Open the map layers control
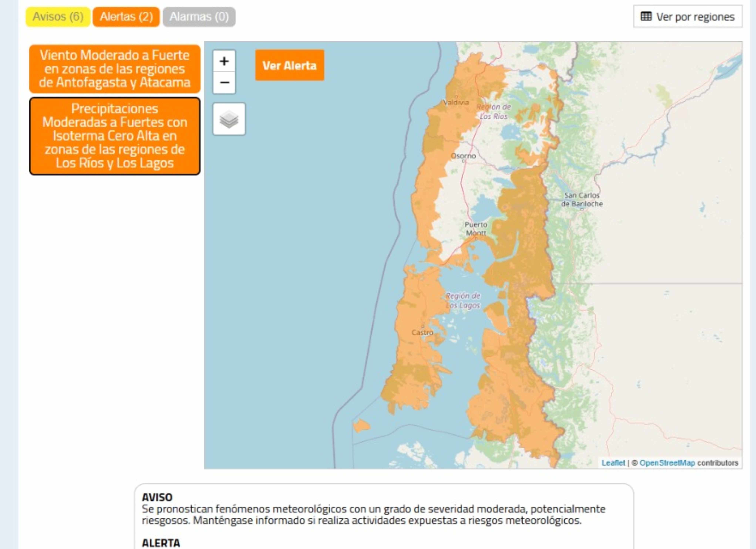 [x=229, y=119]
